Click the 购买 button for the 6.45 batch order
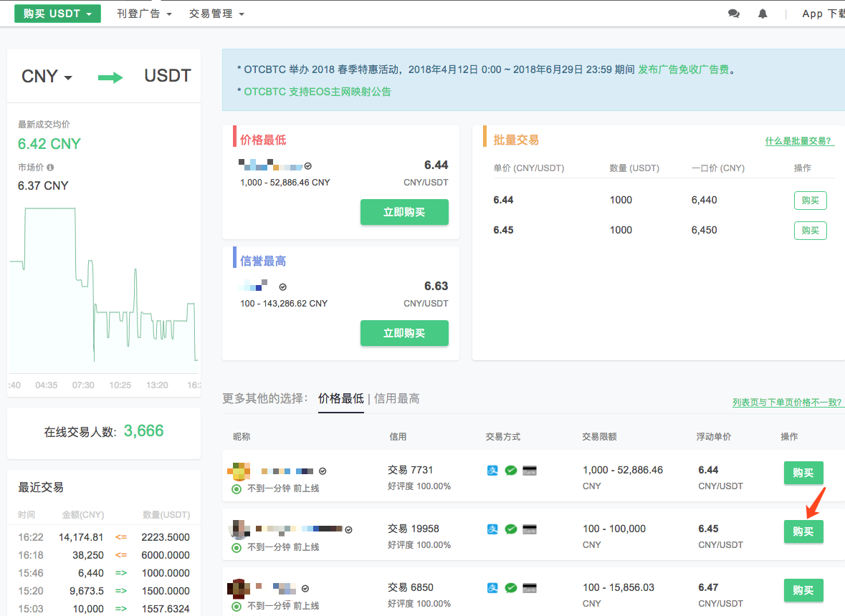This screenshot has width=845, height=616. [x=810, y=230]
